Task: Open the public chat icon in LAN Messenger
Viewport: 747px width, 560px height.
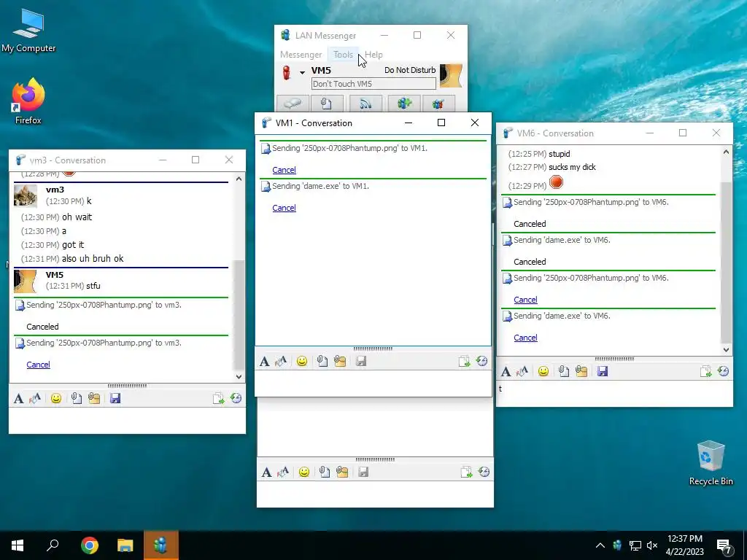Action: 438,104
